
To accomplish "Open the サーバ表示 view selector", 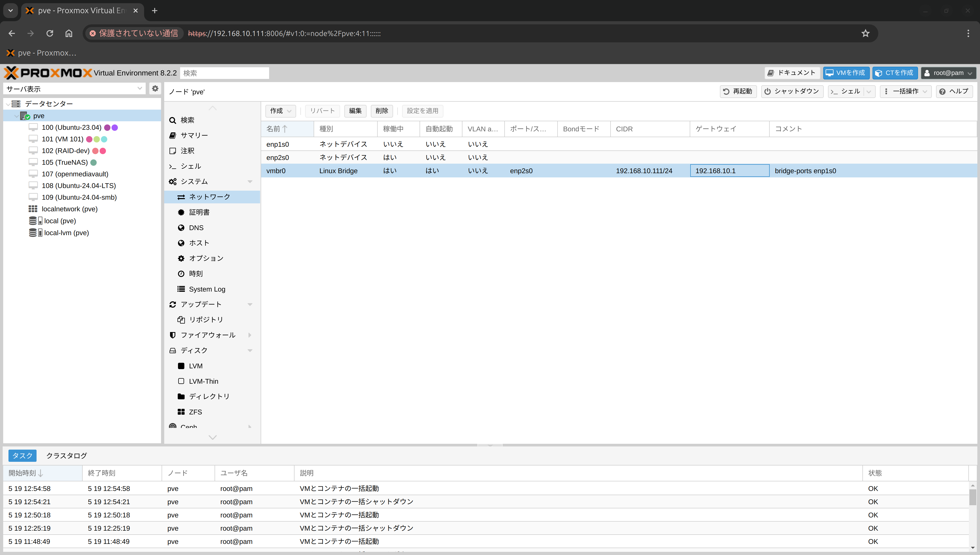I will pyautogui.click(x=74, y=89).
